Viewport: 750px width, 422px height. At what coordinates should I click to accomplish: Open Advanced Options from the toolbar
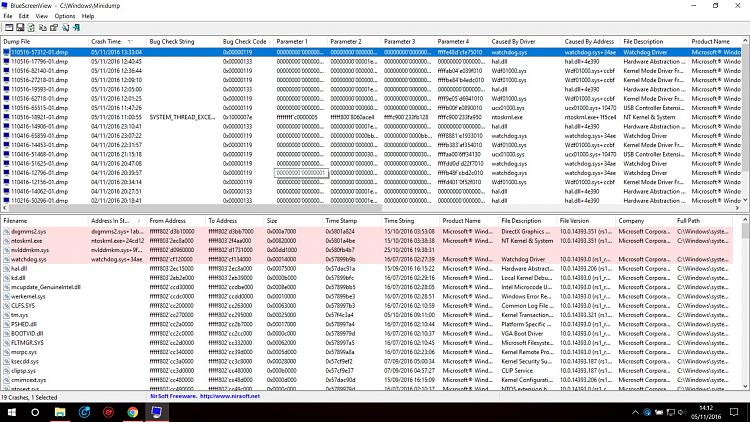[9, 28]
